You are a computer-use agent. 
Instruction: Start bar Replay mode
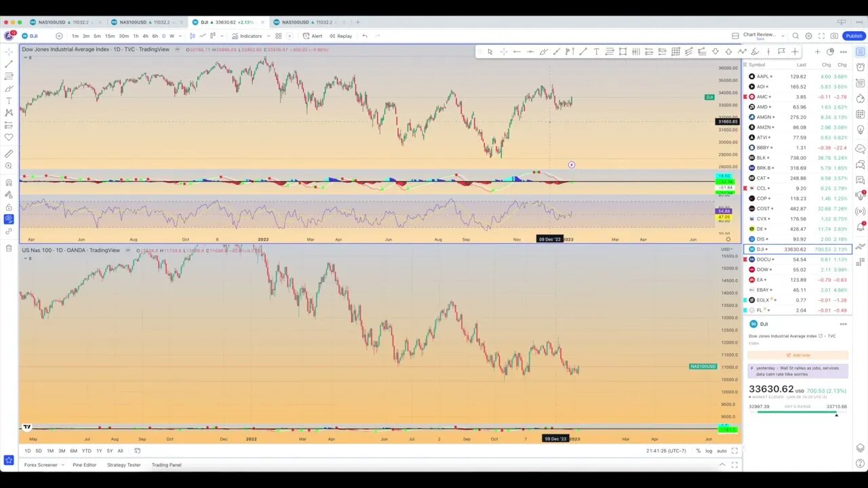point(340,36)
